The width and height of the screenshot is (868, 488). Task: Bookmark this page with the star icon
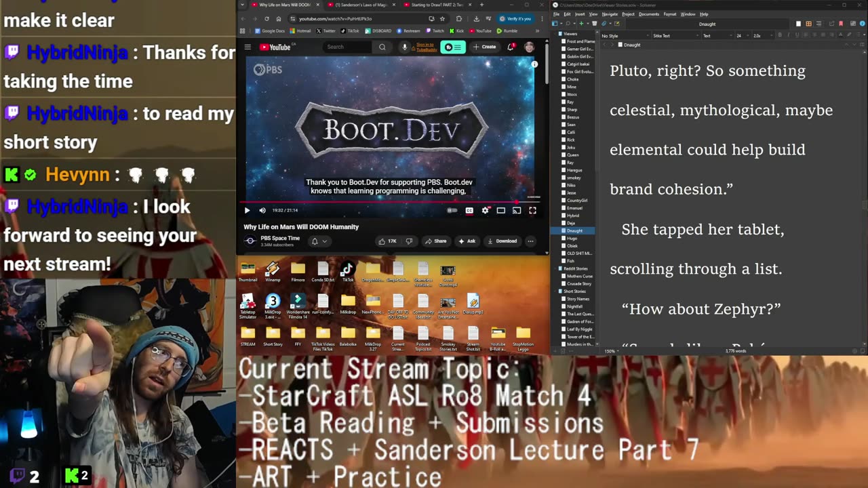tap(442, 19)
